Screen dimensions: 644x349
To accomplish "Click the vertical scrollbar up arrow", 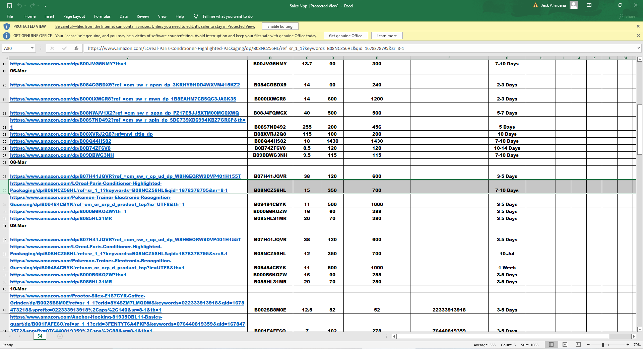I will pyautogui.click(x=640, y=59).
